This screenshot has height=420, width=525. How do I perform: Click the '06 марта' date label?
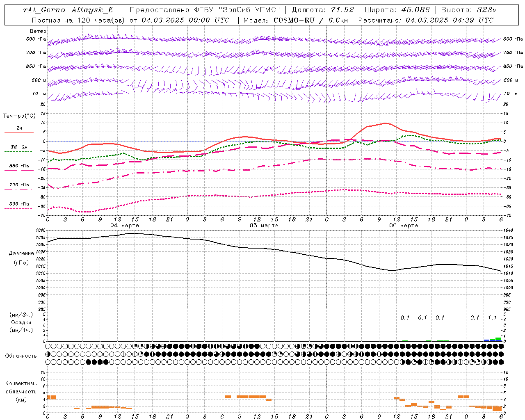[x=404, y=226]
